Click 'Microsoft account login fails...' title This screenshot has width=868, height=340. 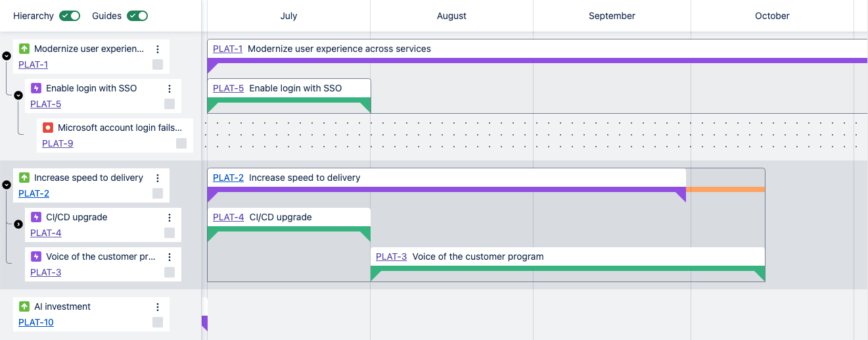tap(120, 128)
